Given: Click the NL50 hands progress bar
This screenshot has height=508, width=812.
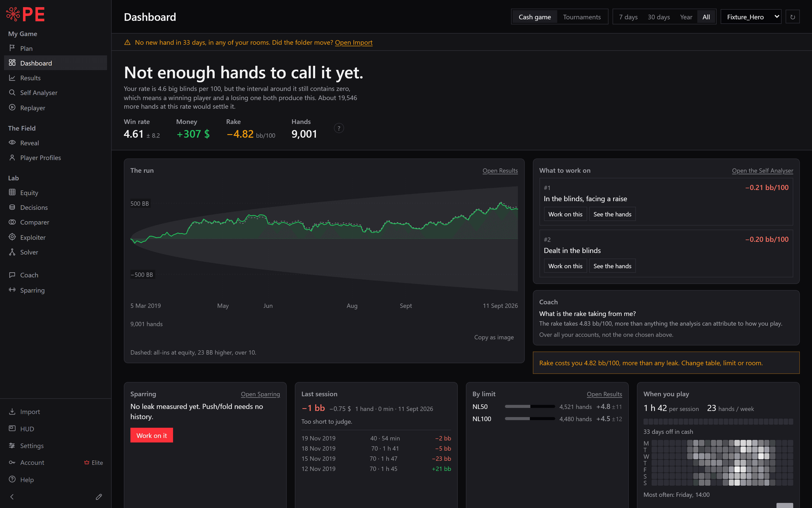Looking at the screenshot, I should point(530,407).
